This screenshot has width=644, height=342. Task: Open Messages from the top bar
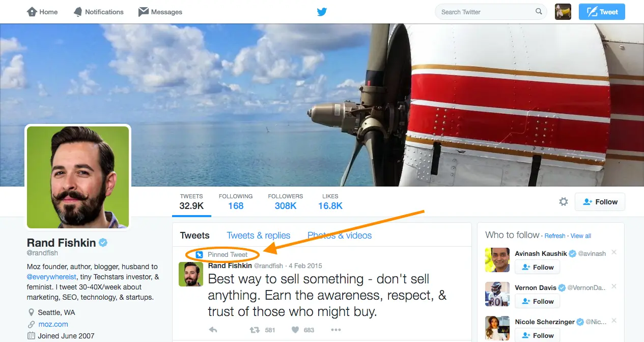pyautogui.click(x=160, y=12)
